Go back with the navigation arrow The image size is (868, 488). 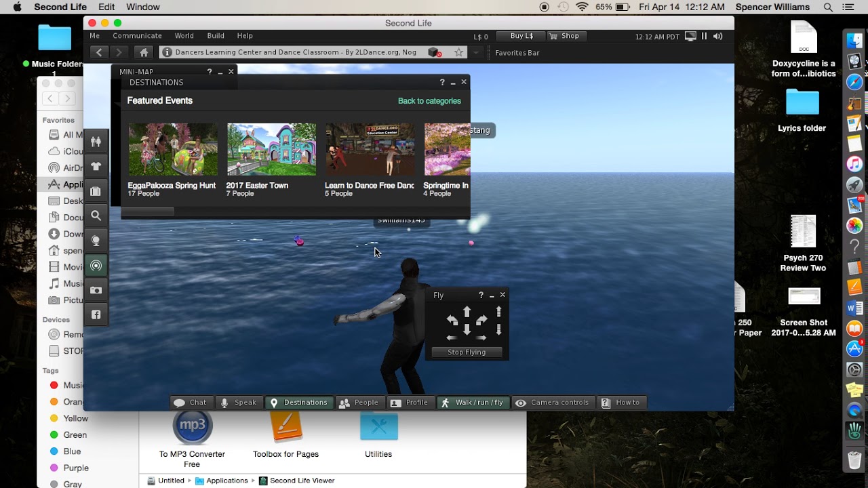click(x=99, y=52)
